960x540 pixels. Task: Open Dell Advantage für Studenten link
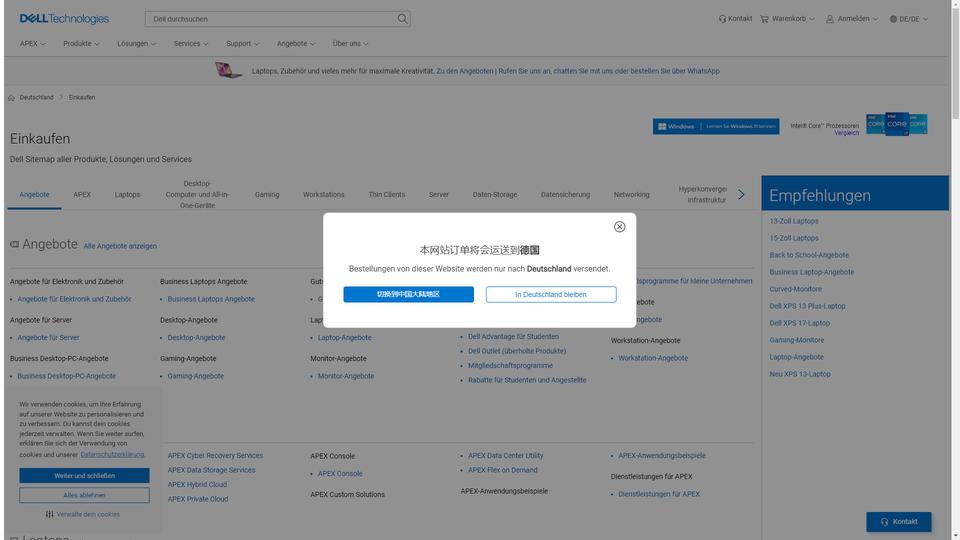click(513, 337)
